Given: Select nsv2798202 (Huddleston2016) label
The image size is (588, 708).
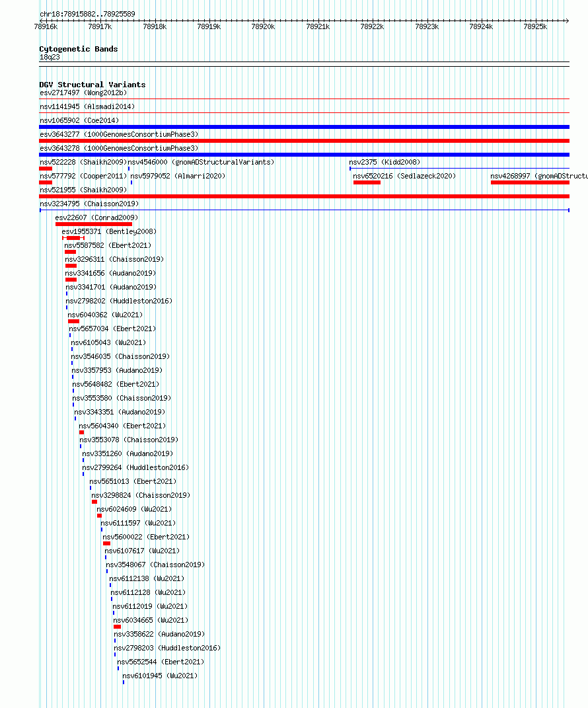Looking at the screenshot, I should point(119,301).
